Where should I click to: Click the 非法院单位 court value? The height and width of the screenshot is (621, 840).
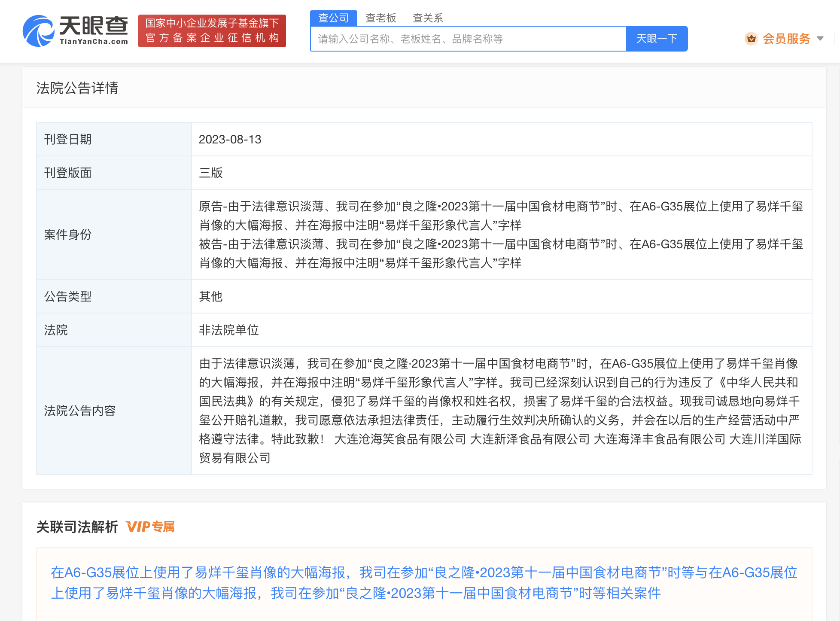pyautogui.click(x=228, y=330)
